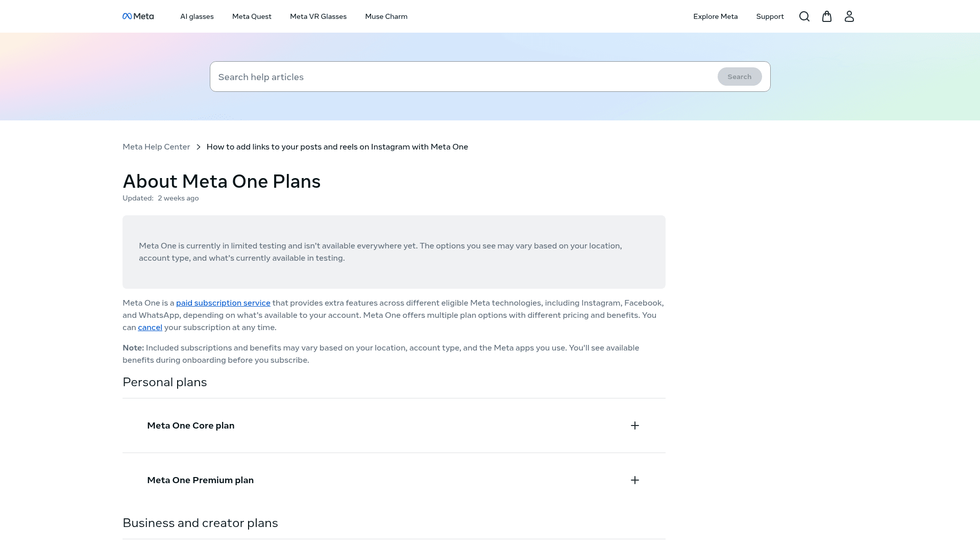Click the limited testing notice text
Image resolution: width=980 pixels, height=551 pixels.
click(380, 252)
